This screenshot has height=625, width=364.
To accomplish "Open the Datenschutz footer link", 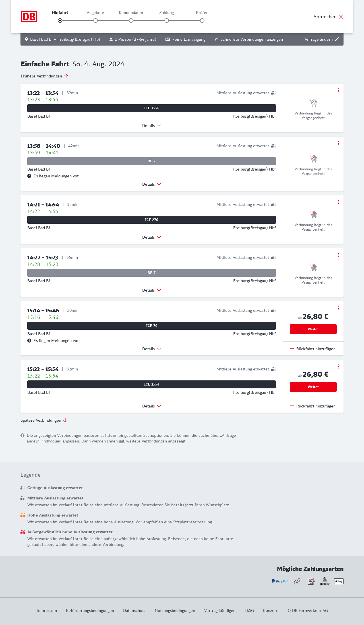I will point(134,610).
